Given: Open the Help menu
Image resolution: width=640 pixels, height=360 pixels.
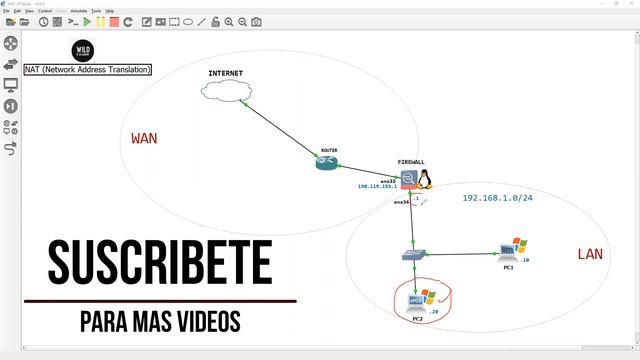Looking at the screenshot, I should pyautogui.click(x=110, y=11).
